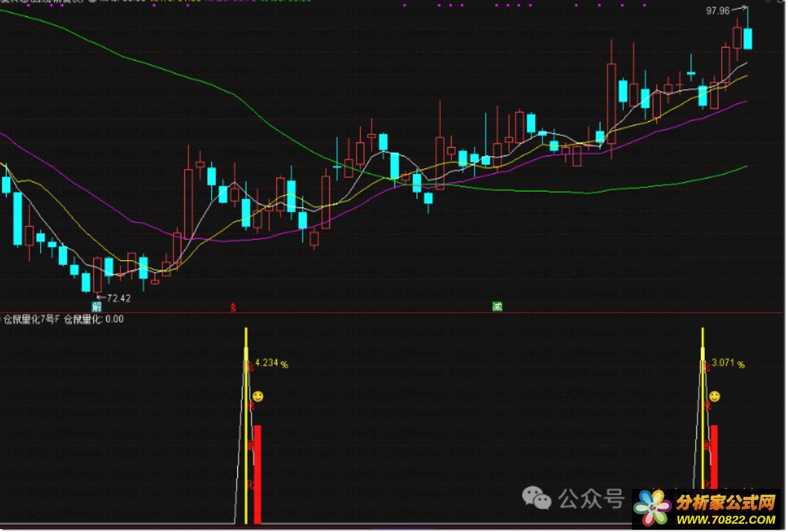Click the indicator name '仓鼠量化7号F'

click(32, 319)
